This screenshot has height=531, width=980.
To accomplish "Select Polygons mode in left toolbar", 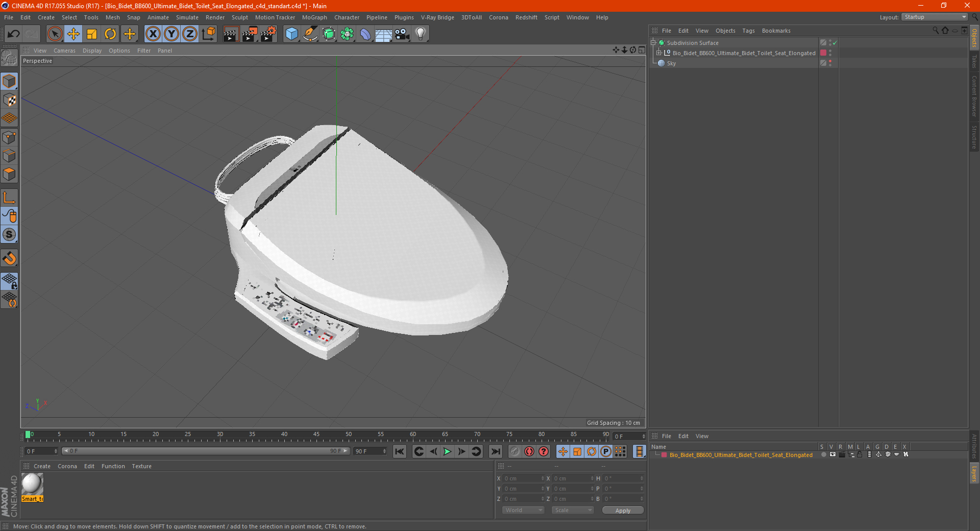I will click(x=9, y=174).
